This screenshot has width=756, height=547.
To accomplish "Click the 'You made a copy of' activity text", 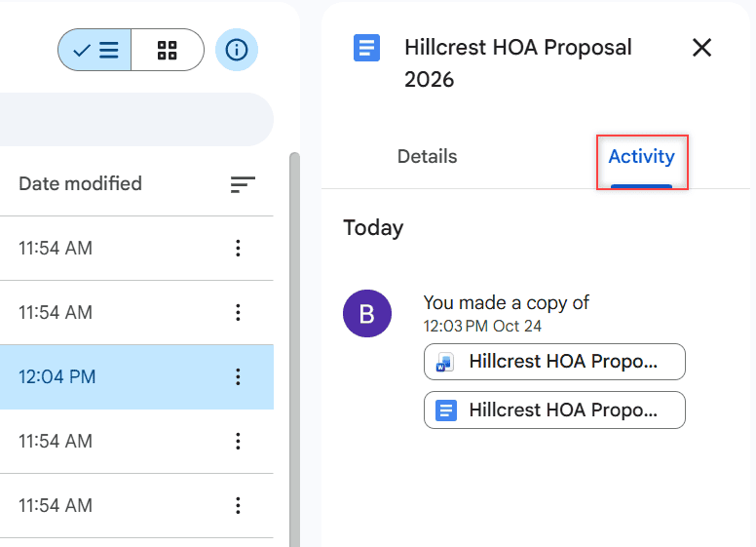I will point(506,303).
